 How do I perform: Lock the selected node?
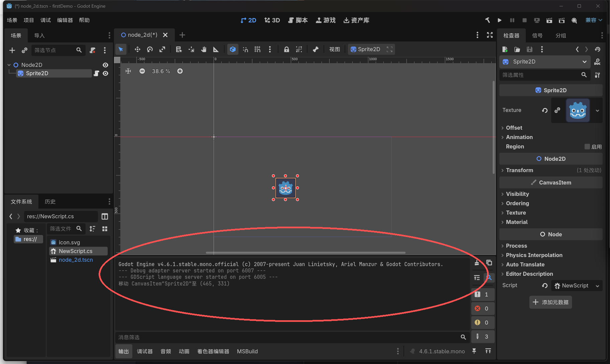[286, 49]
